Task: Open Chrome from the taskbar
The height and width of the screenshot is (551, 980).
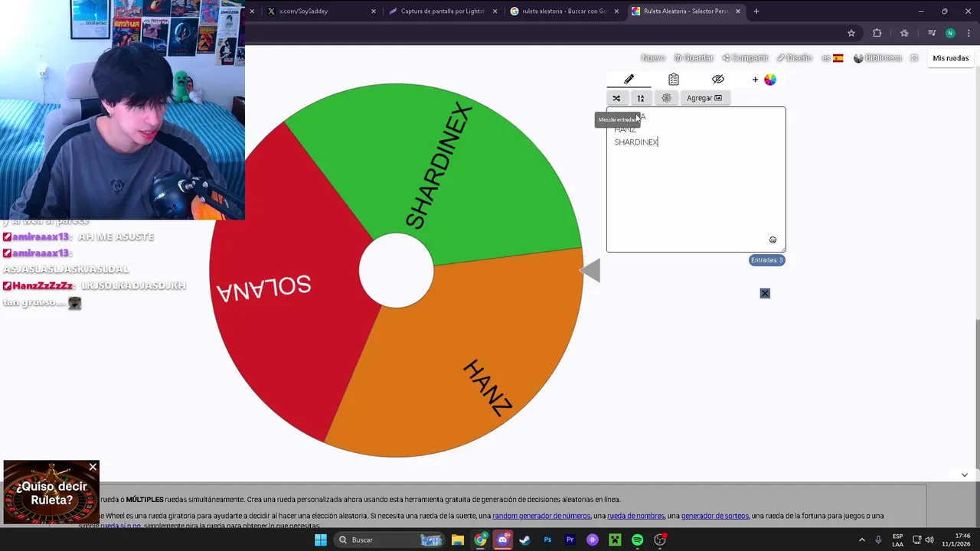Action: coord(480,540)
